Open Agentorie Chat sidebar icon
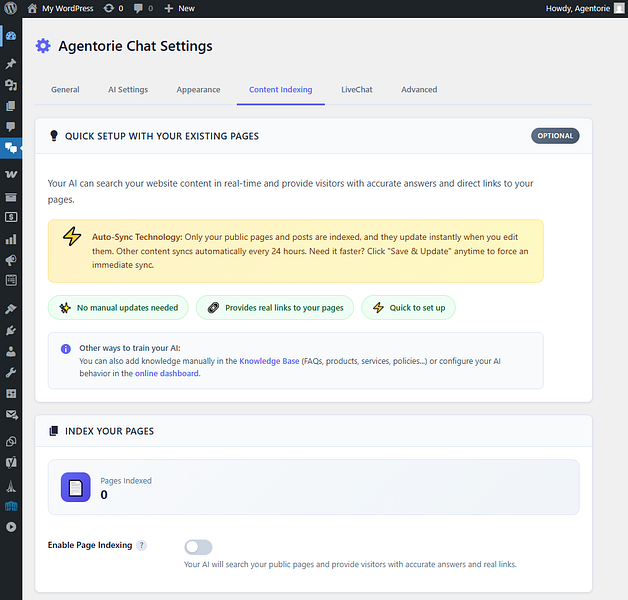 [x=11, y=148]
